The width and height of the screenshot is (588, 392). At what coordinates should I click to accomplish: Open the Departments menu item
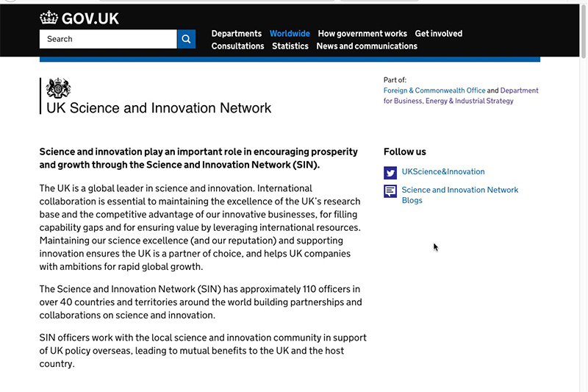(236, 34)
